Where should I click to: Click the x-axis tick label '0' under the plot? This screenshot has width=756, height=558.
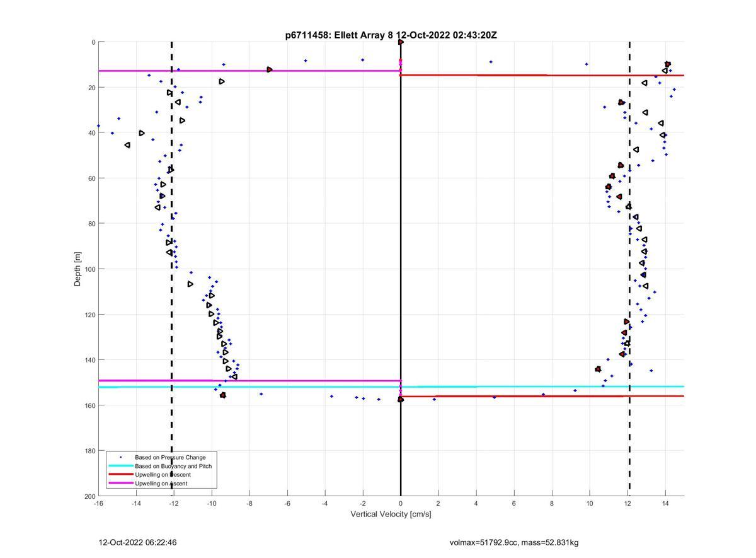tap(401, 503)
